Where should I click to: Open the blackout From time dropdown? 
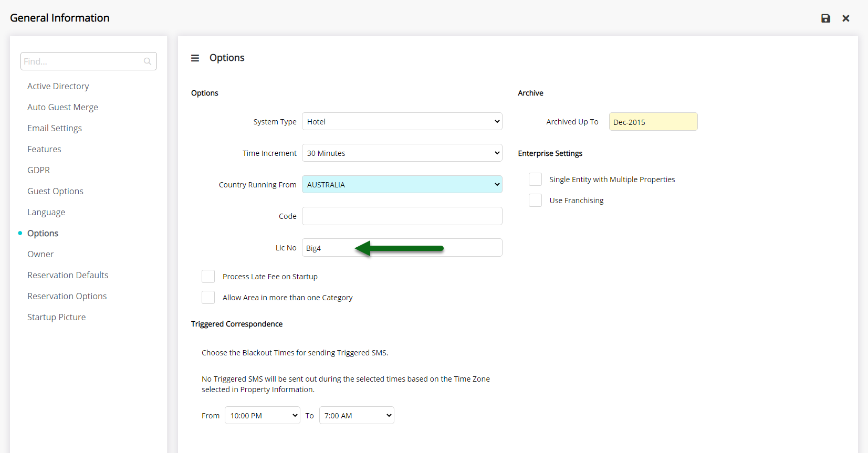(263, 415)
